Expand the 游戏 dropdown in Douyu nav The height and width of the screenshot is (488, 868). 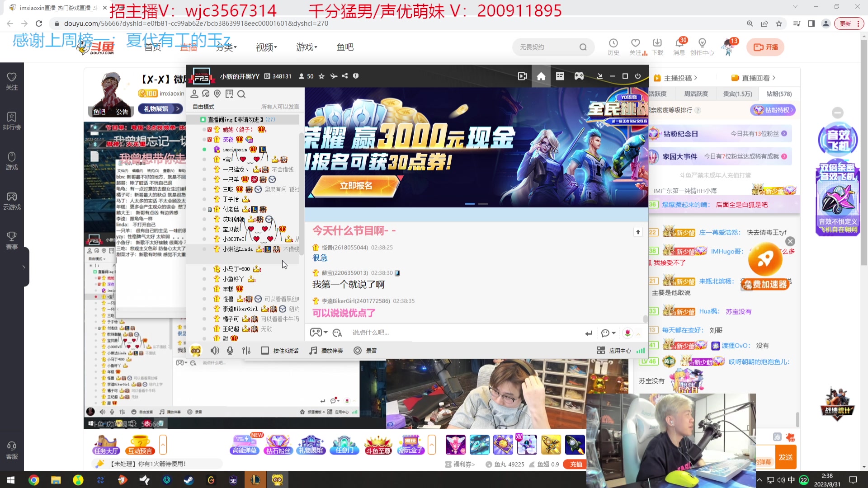pos(307,47)
